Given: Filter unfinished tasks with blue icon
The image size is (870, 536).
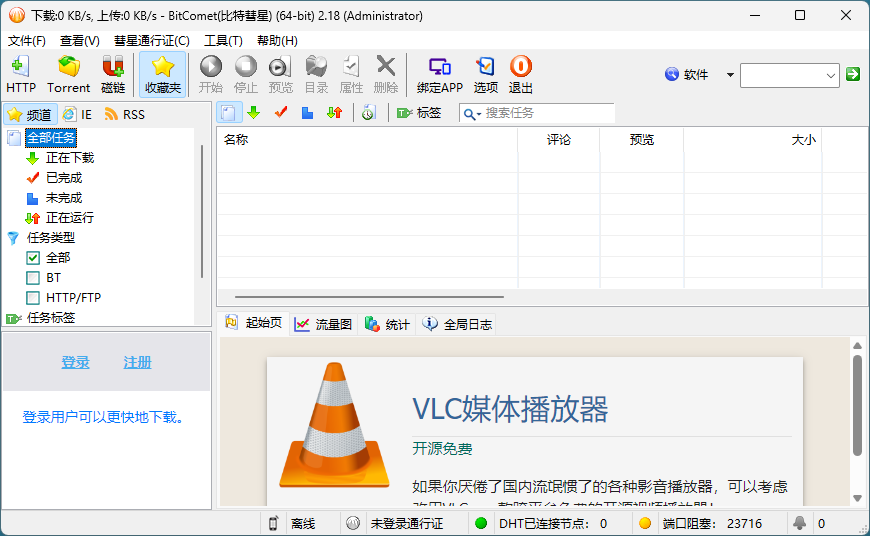Looking at the screenshot, I should click(x=307, y=113).
